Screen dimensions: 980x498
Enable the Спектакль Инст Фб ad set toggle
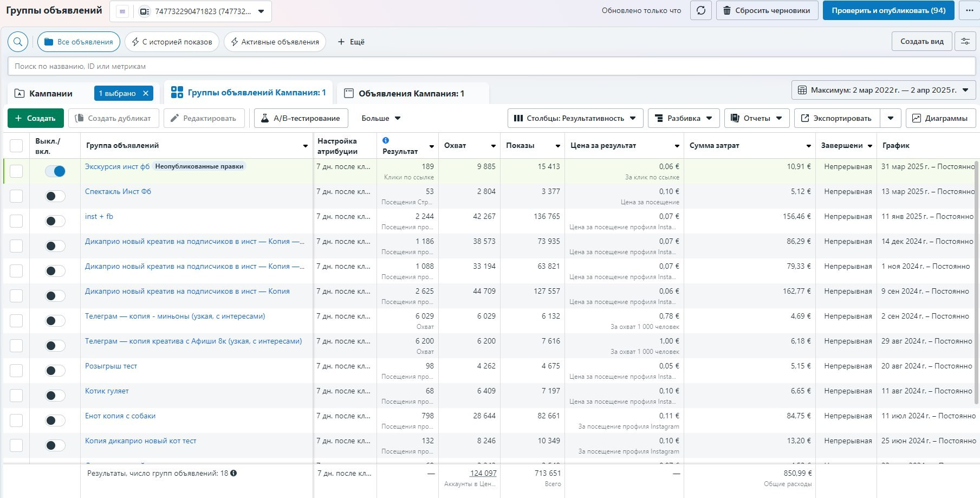[55, 196]
